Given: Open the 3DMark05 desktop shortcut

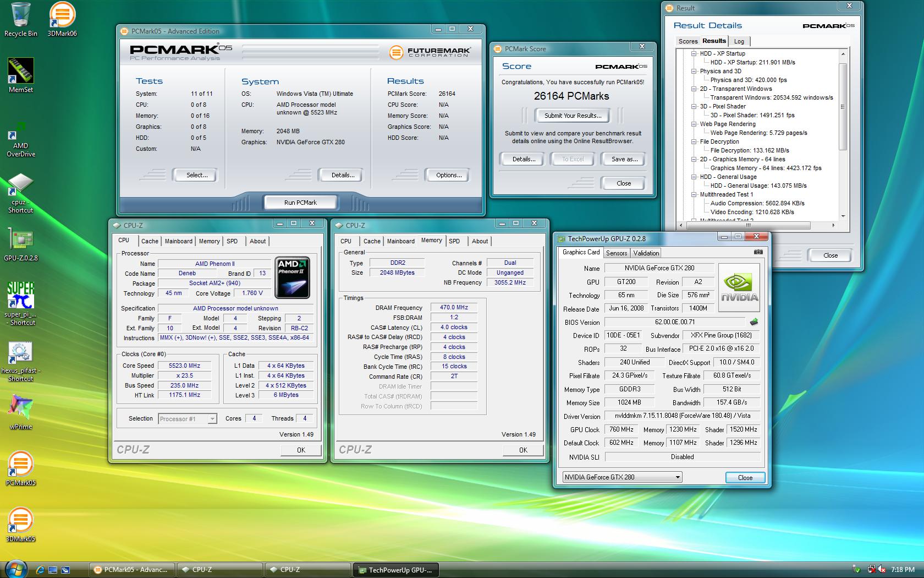Looking at the screenshot, I should (21, 525).
